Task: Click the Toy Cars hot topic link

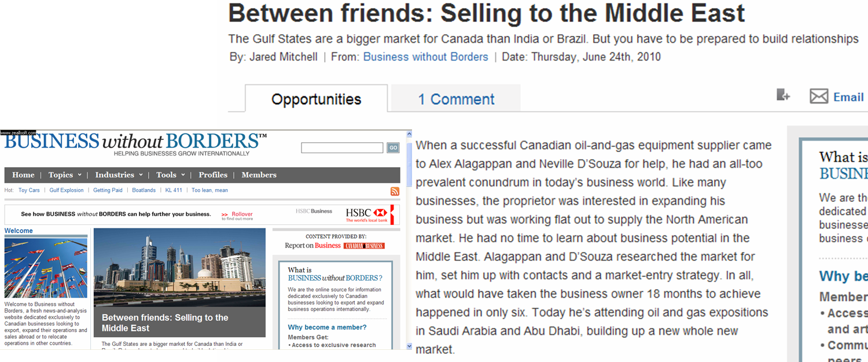Action: click(29, 190)
